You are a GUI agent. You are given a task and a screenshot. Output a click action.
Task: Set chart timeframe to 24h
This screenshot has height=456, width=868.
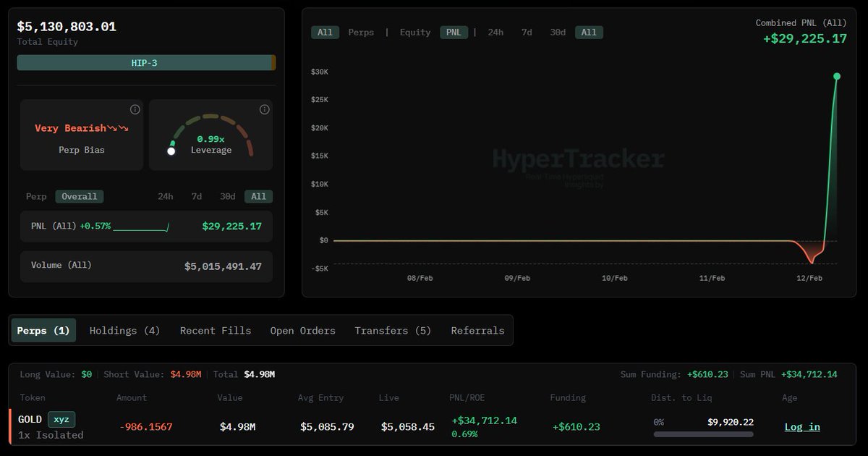tap(495, 32)
